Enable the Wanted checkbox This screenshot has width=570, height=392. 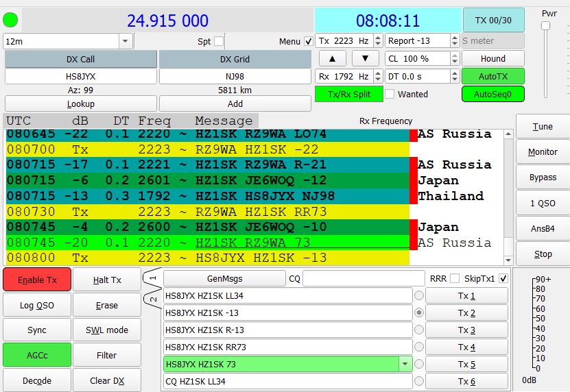tap(390, 94)
